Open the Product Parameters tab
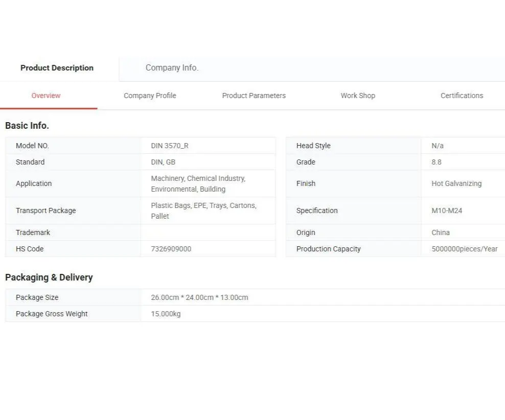 (x=254, y=96)
